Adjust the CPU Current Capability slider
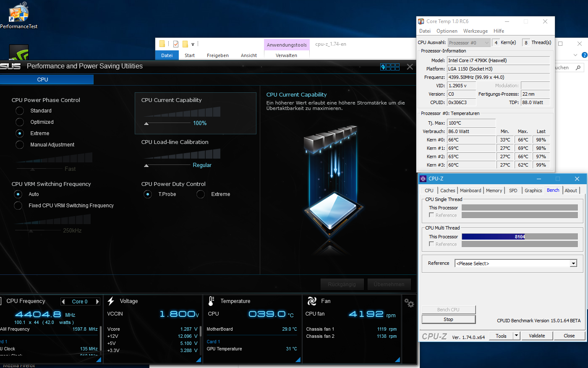 (x=146, y=124)
